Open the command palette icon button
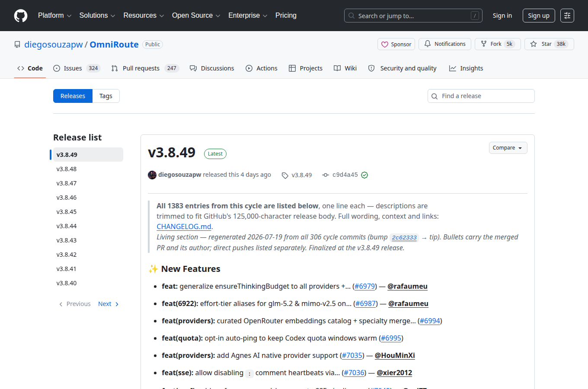 (x=567, y=16)
